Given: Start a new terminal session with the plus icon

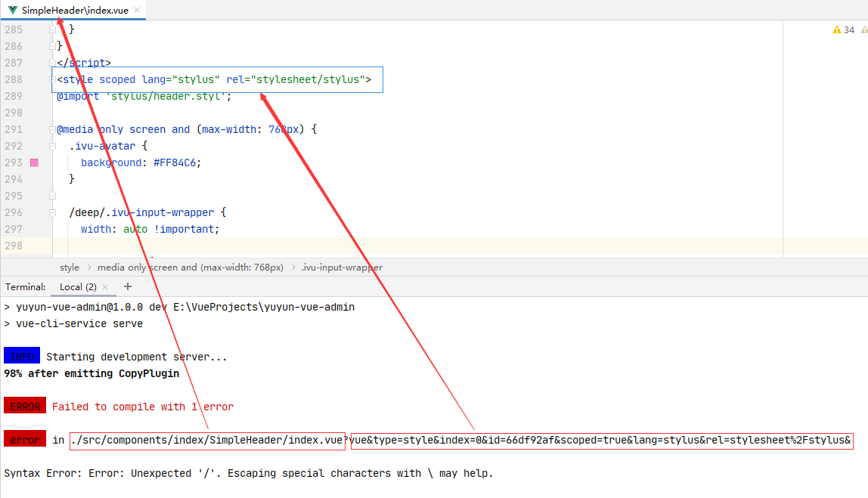Looking at the screenshot, I should 127,286.
